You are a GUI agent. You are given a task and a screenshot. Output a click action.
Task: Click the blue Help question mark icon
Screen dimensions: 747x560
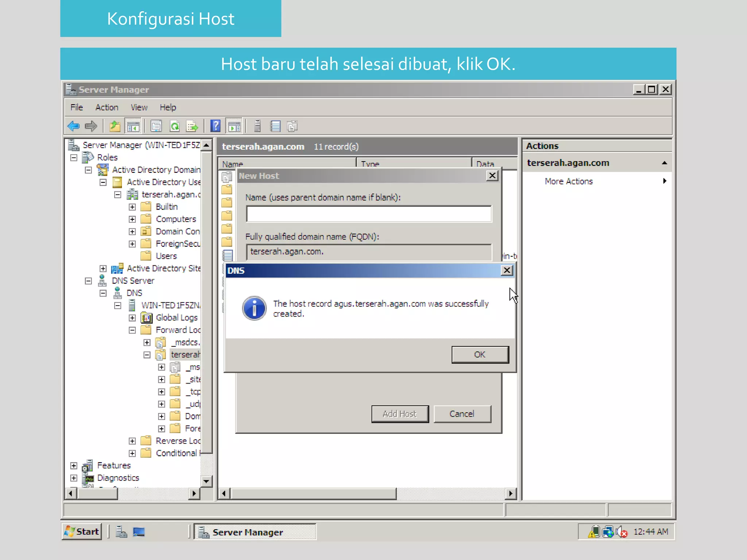216,126
